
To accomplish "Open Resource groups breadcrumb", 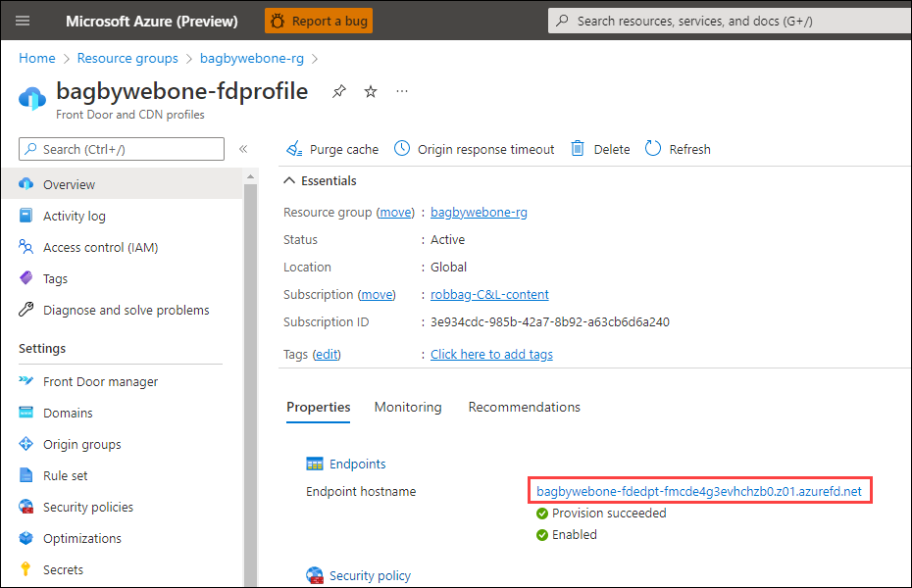I will click(x=127, y=58).
